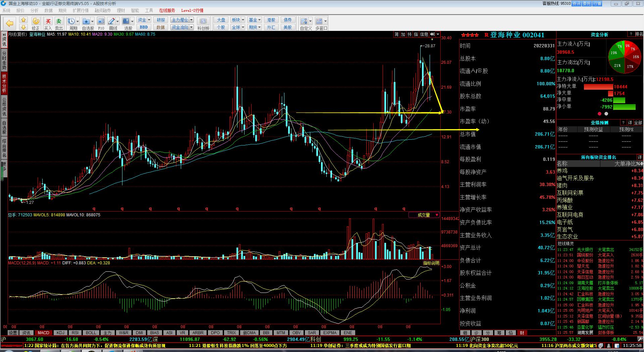Click the 排名 button in 资金分析 header

pyautogui.click(x=639, y=34)
